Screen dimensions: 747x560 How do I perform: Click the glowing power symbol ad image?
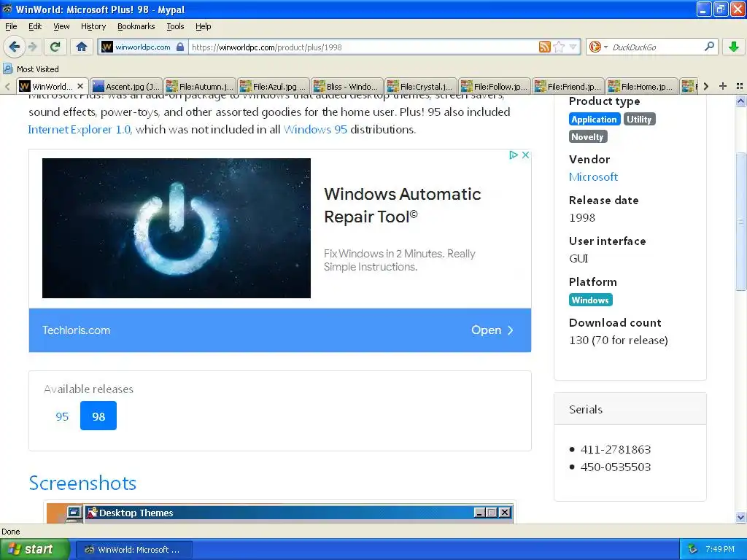[177, 228]
